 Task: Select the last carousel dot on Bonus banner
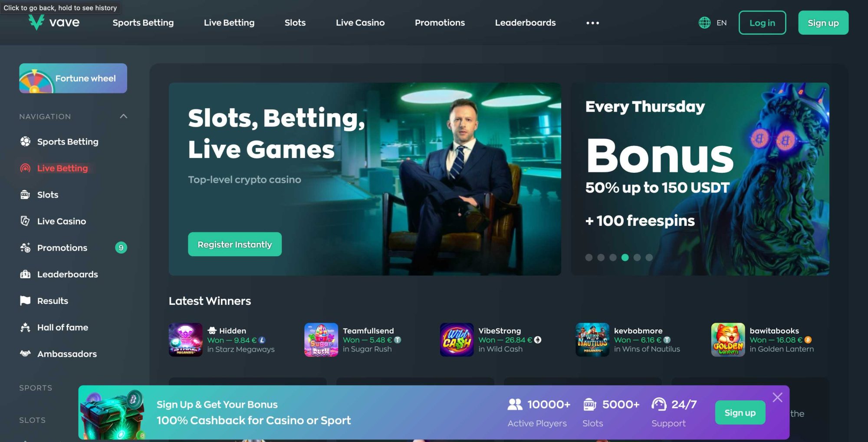pos(649,257)
